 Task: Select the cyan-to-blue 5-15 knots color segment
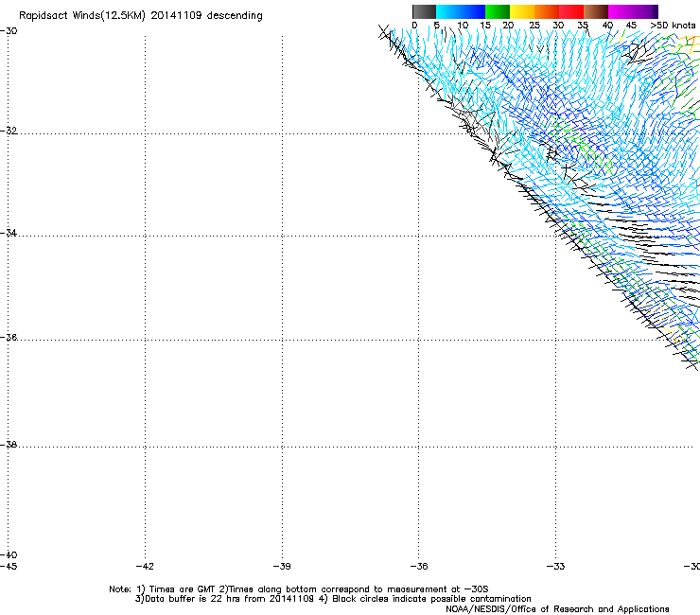[x=461, y=11]
